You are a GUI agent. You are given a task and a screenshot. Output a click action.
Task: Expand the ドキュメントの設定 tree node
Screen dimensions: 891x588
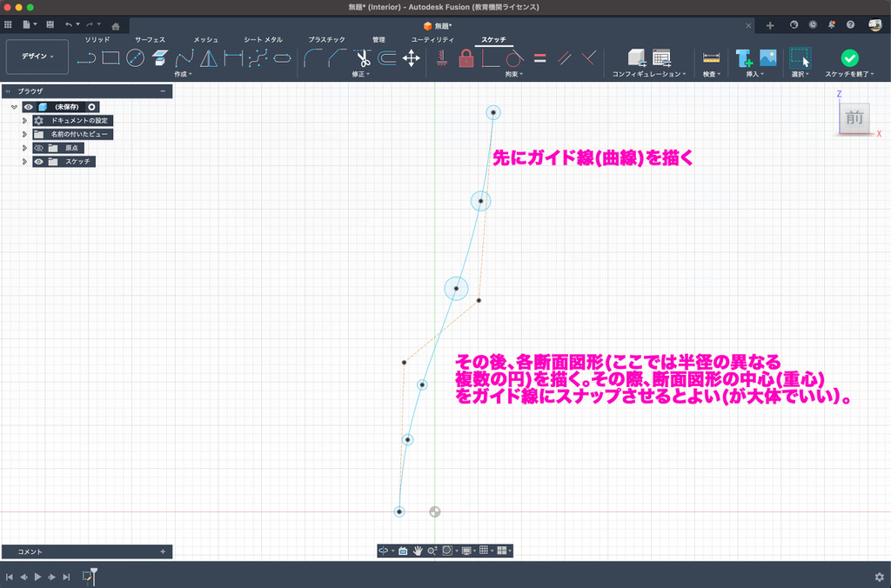click(24, 121)
